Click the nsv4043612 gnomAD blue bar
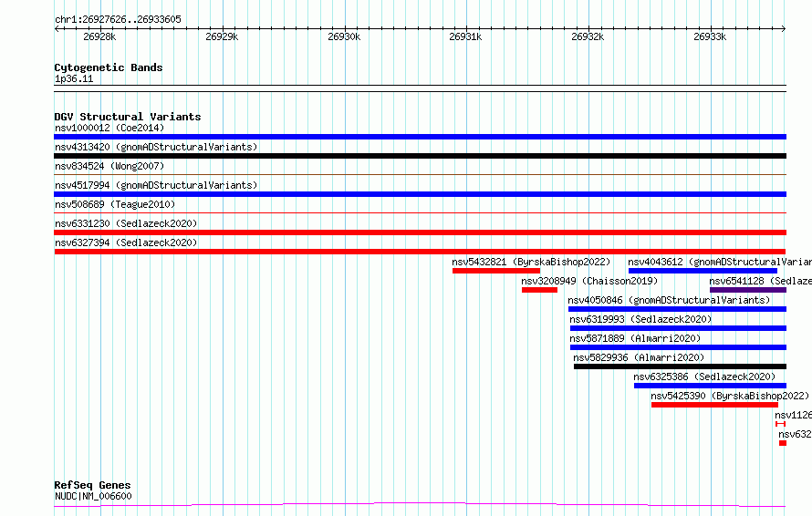The image size is (812, 516). 703,271
